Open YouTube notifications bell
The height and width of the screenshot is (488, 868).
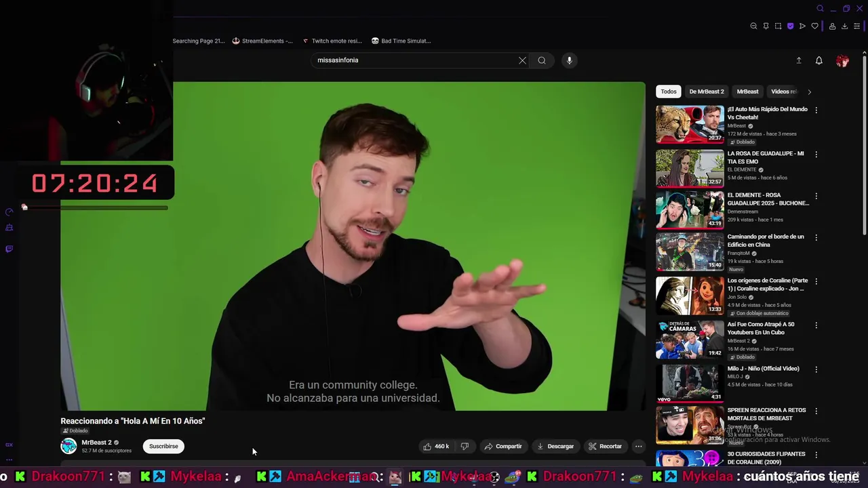click(819, 60)
